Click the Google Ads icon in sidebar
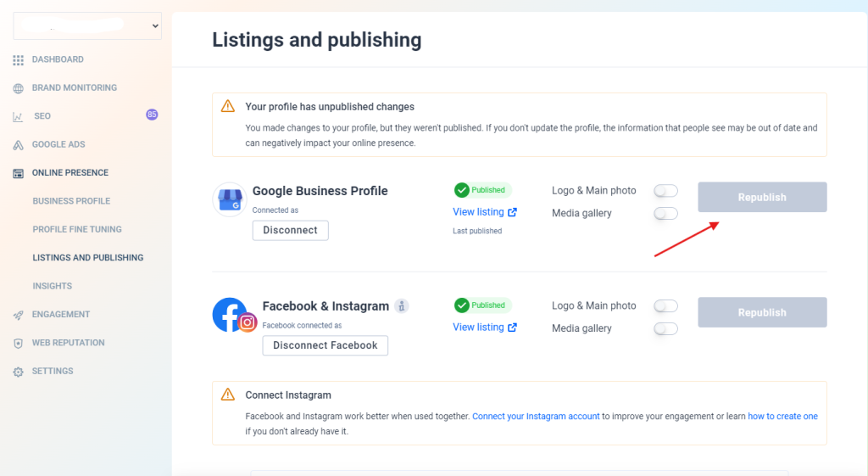The height and width of the screenshot is (476, 868). tap(18, 145)
